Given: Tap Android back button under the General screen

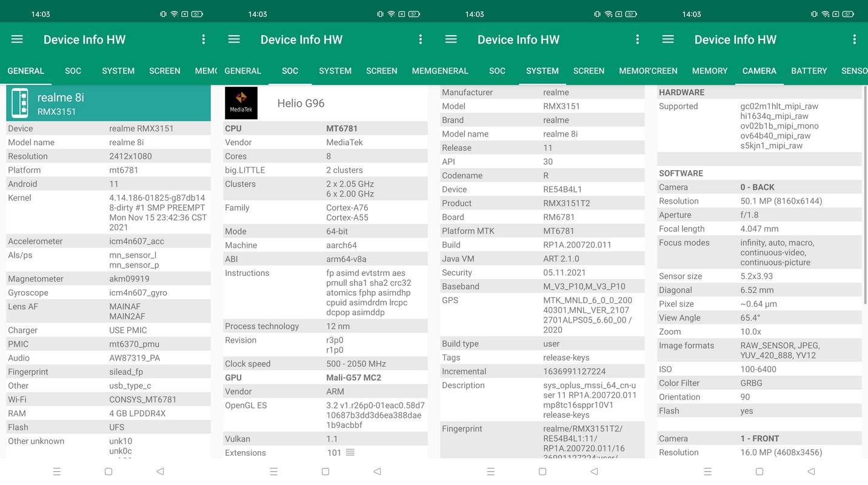Looking at the screenshot, I should 160,471.
